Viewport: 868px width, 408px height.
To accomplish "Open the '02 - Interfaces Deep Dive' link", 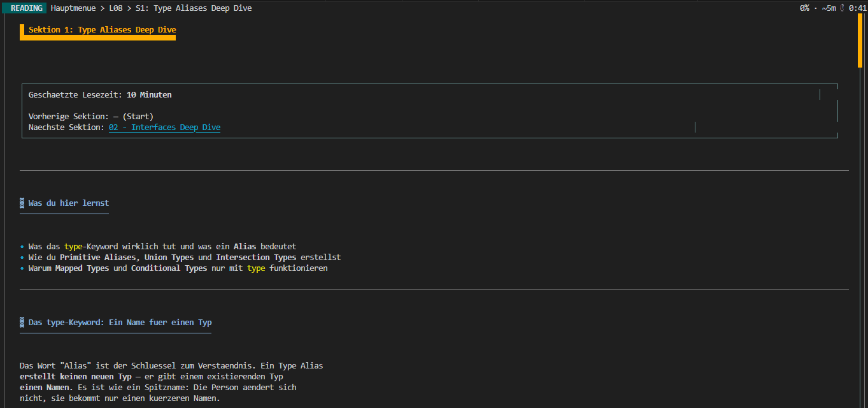I will click(164, 127).
